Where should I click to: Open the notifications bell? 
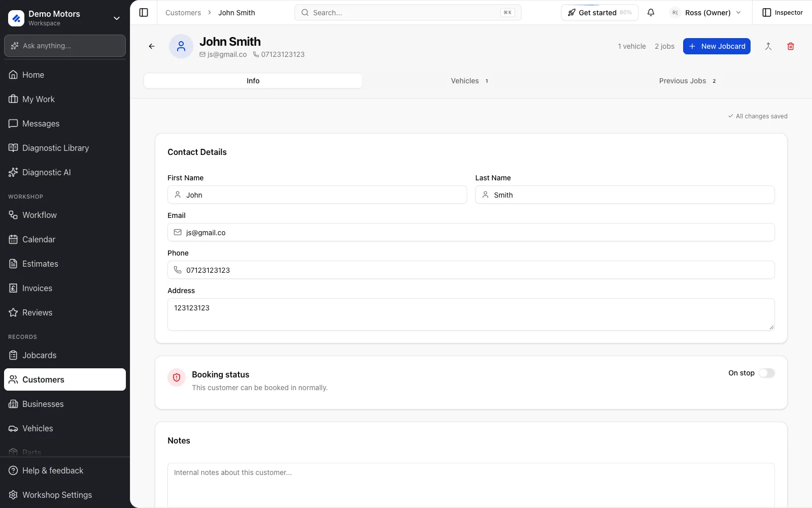pyautogui.click(x=651, y=13)
